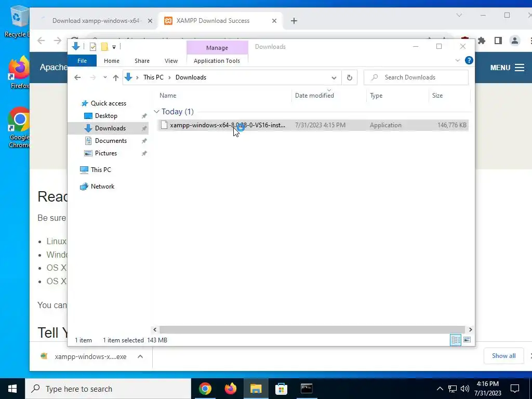Close the Download xampp-windows-x64 tab
Screen dimensions: 532x399
150,21
